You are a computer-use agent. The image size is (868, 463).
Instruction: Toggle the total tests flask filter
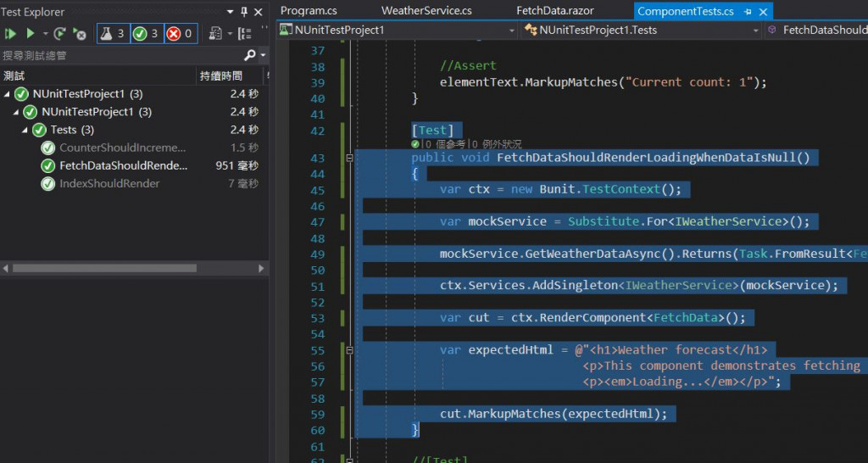point(114,34)
